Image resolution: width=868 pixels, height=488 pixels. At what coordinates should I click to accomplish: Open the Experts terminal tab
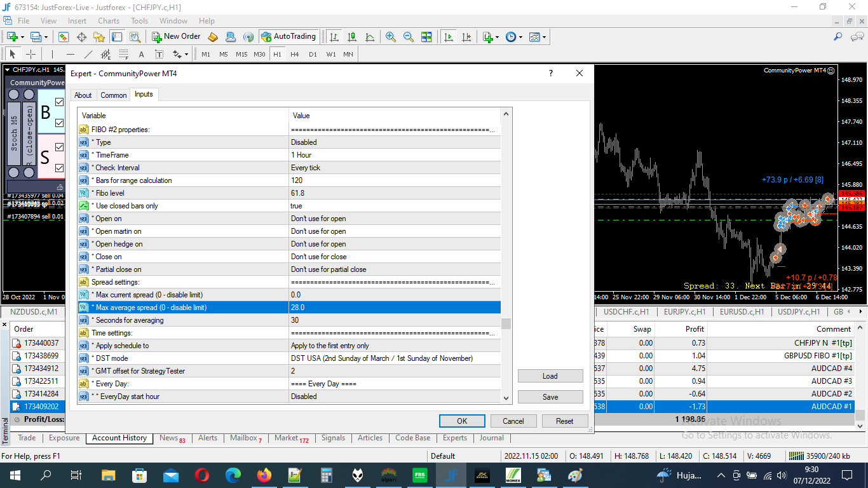coord(455,438)
